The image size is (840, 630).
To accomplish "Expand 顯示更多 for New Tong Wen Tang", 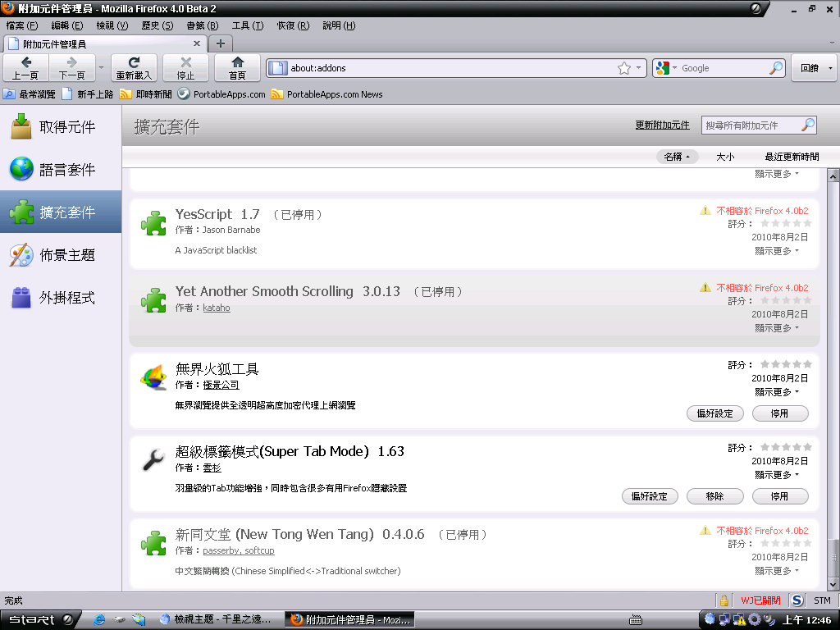I will point(776,571).
